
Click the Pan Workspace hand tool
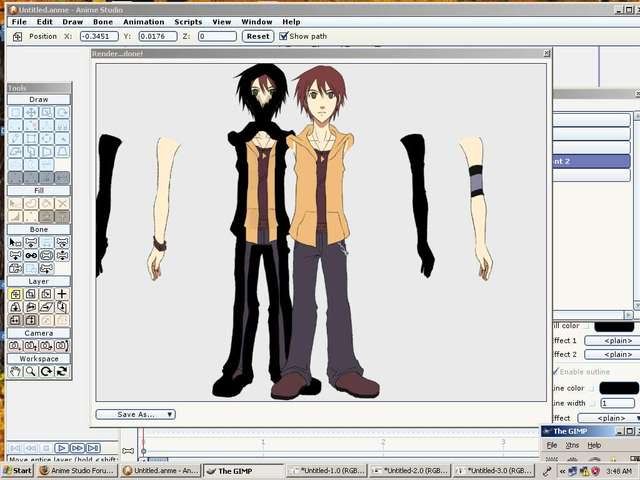pos(15,371)
